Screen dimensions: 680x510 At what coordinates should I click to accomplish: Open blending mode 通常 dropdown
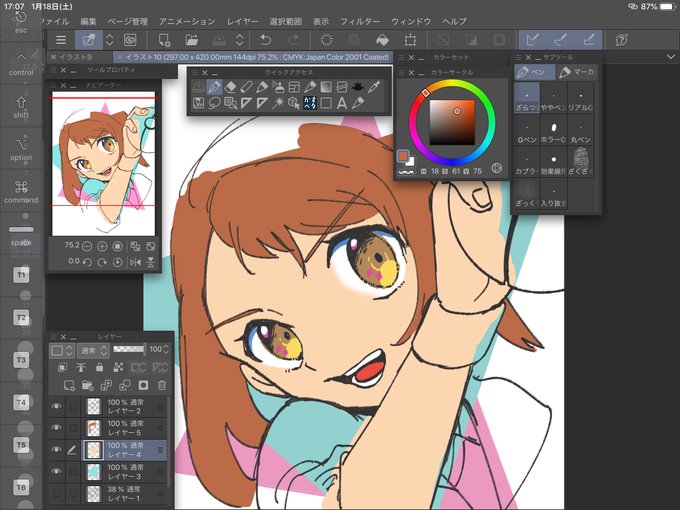pos(94,350)
